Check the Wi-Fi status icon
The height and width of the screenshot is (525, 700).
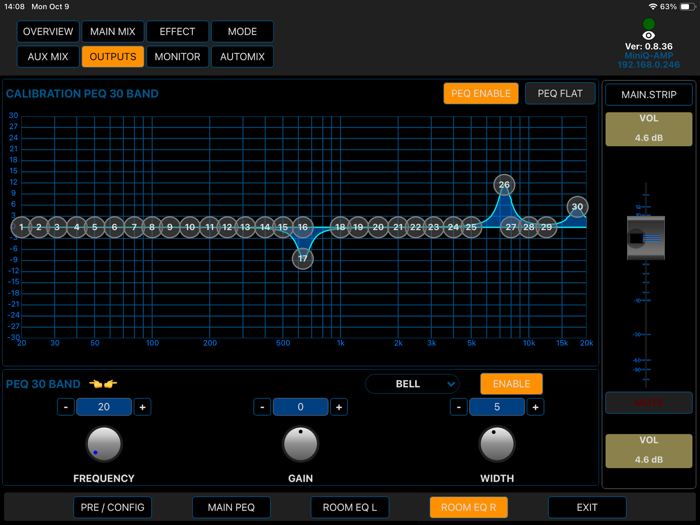[653, 7]
